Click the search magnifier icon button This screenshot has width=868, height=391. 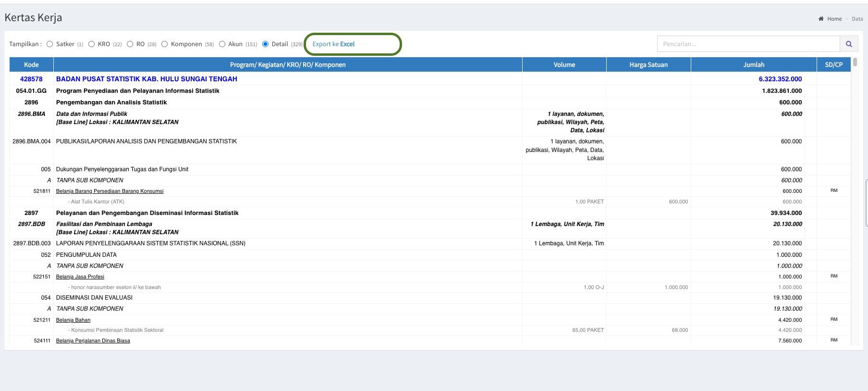pos(849,44)
